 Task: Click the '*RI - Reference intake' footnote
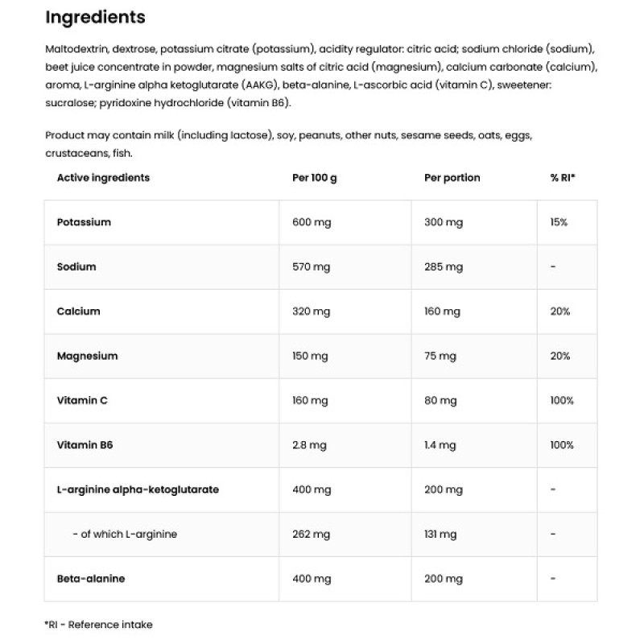click(x=98, y=624)
